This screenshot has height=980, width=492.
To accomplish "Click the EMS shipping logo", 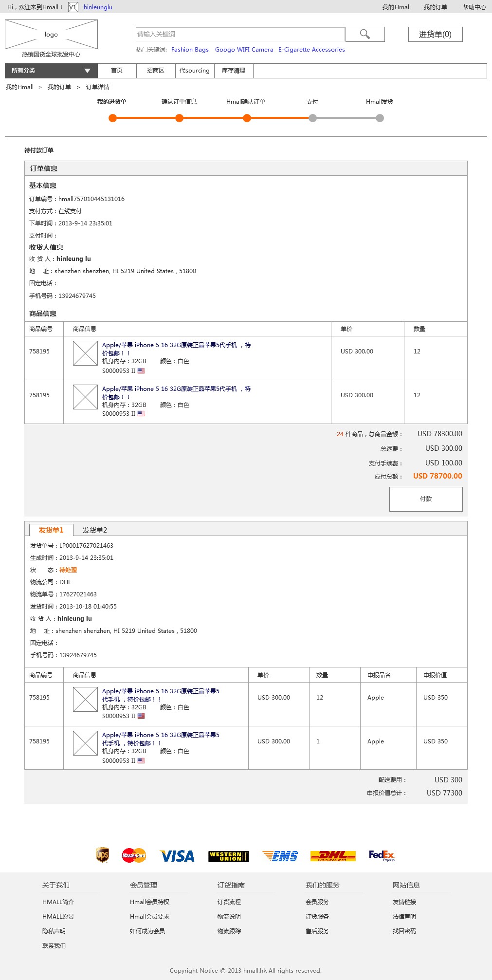I will 280,856.
